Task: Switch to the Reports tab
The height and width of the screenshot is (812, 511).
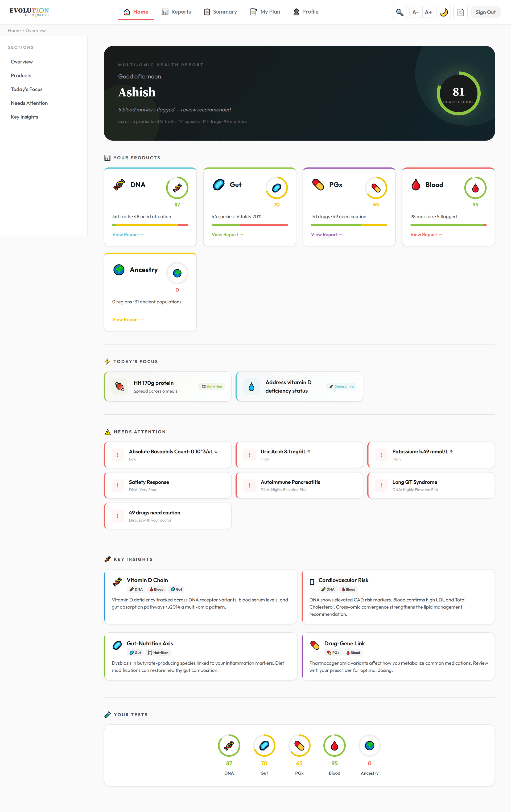Action: coord(176,11)
